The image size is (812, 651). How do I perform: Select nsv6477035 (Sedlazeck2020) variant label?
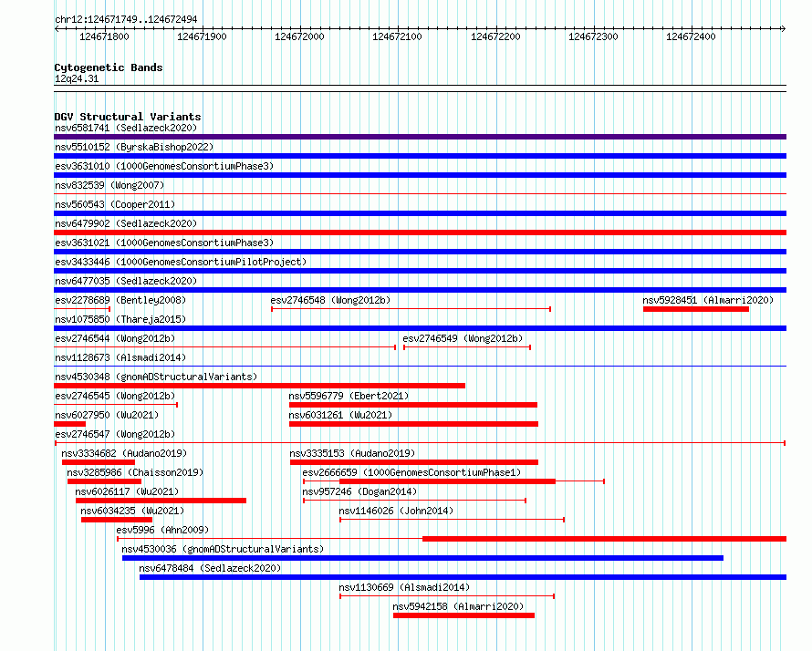click(x=126, y=281)
